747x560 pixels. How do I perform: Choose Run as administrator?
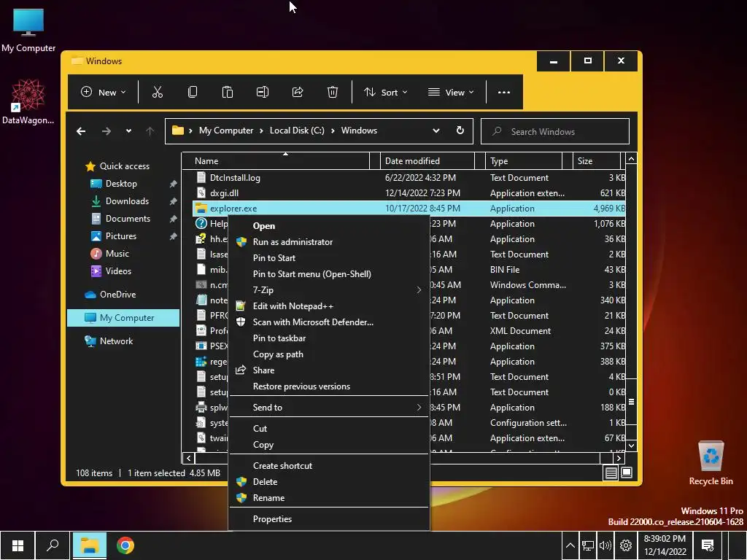point(329,242)
